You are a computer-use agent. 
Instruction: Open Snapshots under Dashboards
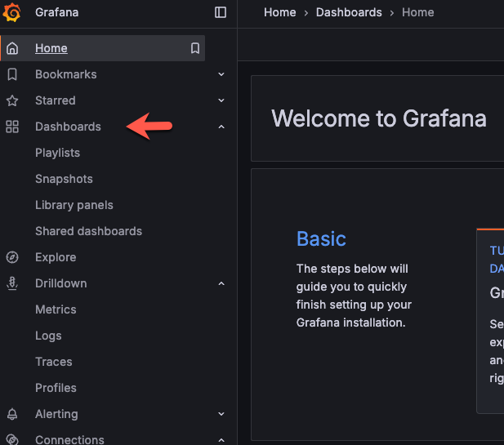point(64,179)
